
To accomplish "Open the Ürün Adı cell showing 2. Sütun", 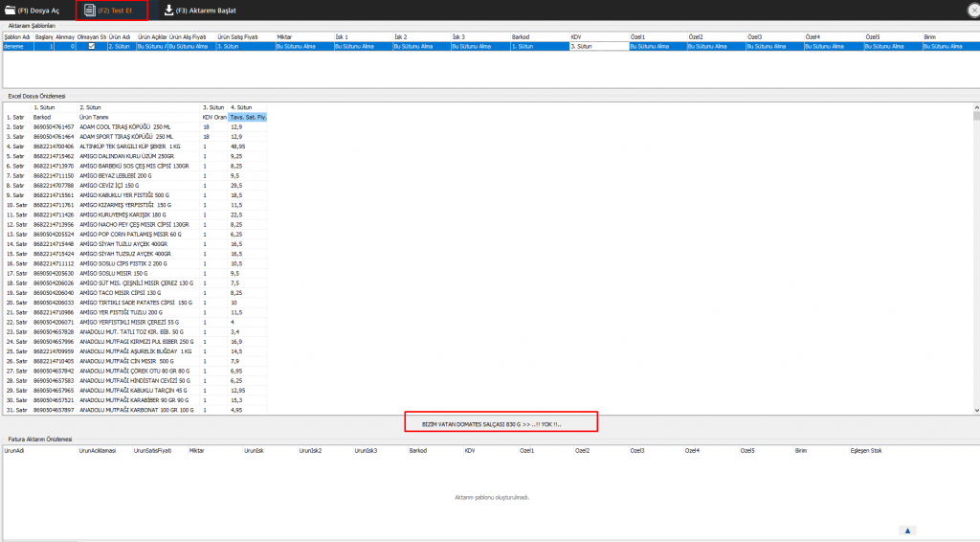I will [122, 46].
